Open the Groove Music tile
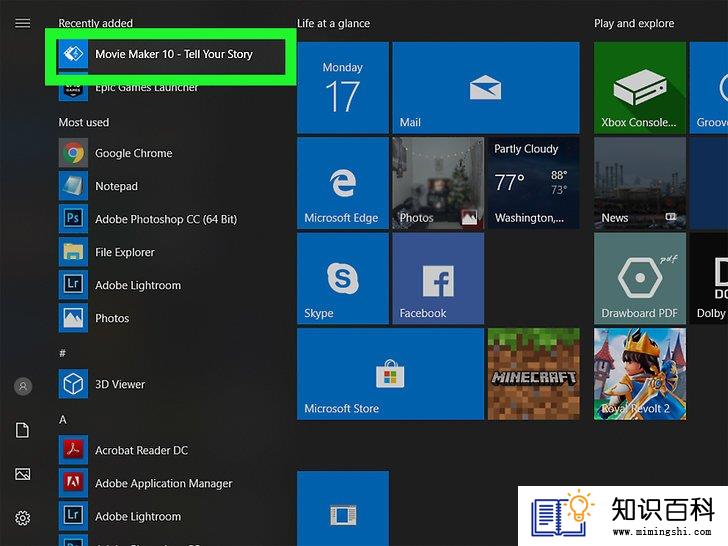 point(708,88)
